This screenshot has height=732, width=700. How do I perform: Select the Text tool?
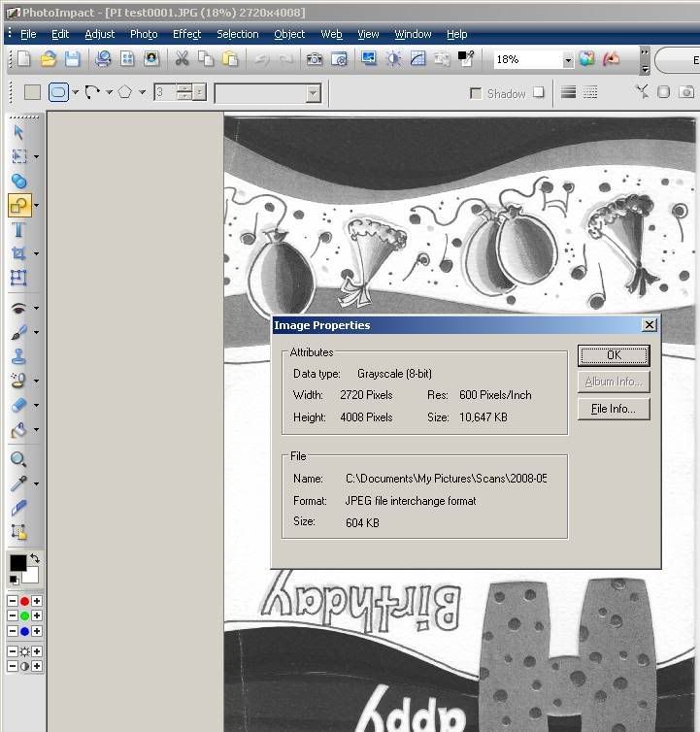coord(17,230)
